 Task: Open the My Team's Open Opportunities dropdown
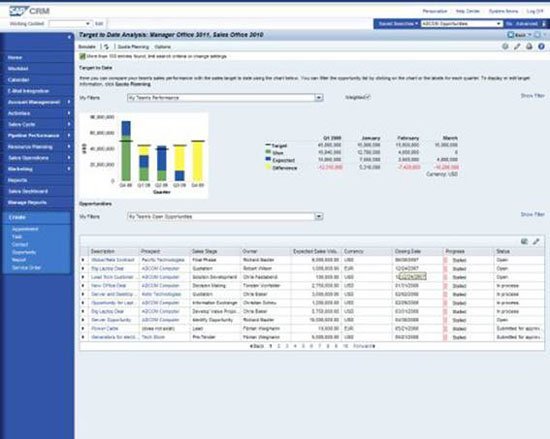(318, 217)
